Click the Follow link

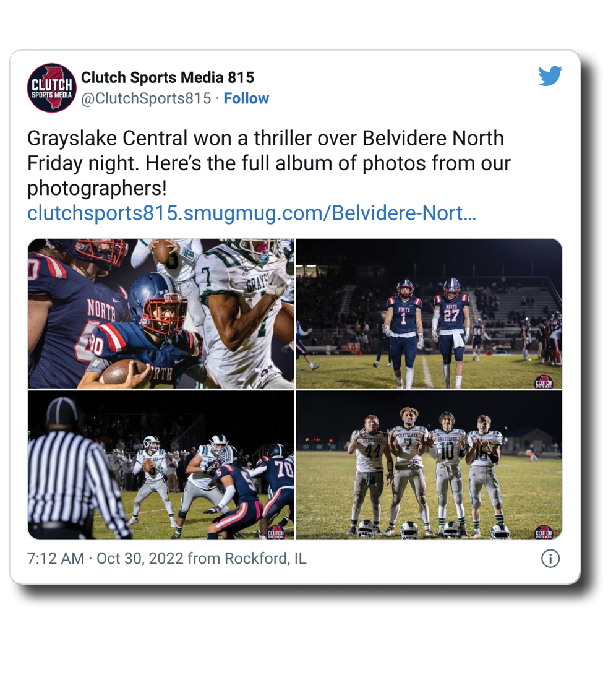[246, 98]
